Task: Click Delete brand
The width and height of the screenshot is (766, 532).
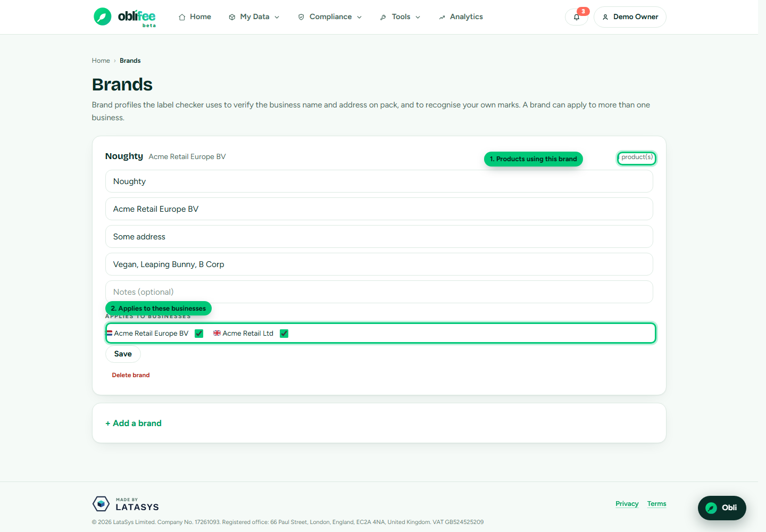Action: click(131, 375)
